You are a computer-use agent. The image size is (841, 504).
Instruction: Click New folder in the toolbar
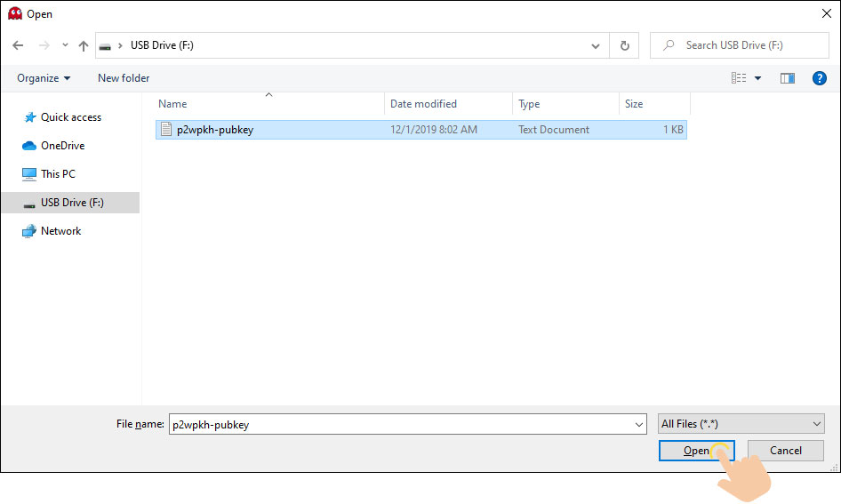click(124, 78)
